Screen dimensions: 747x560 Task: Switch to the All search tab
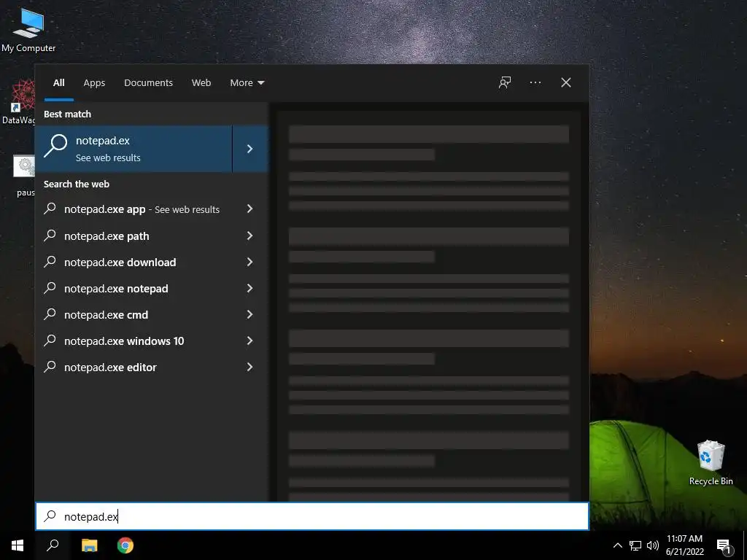(59, 83)
